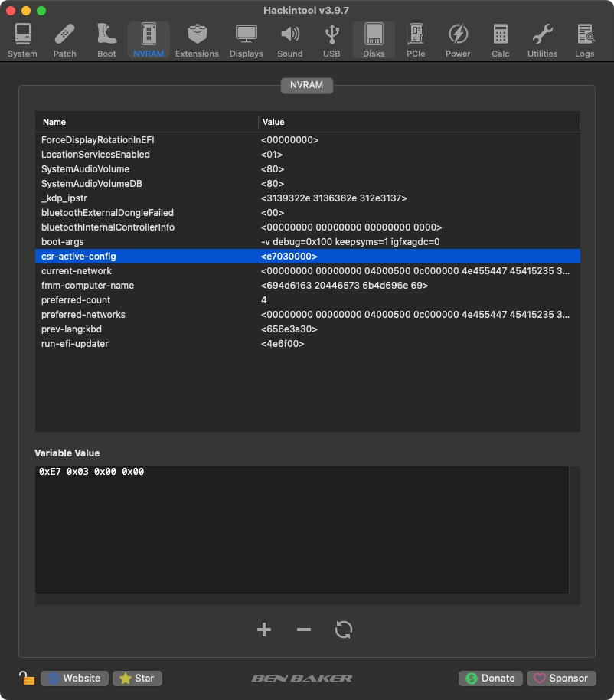Refresh the NVRAM variable list
The height and width of the screenshot is (700, 614).
point(344,630)
